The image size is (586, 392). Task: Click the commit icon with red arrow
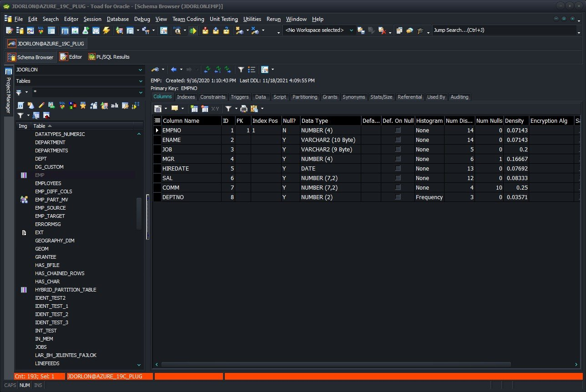click(x=205, y=30)
